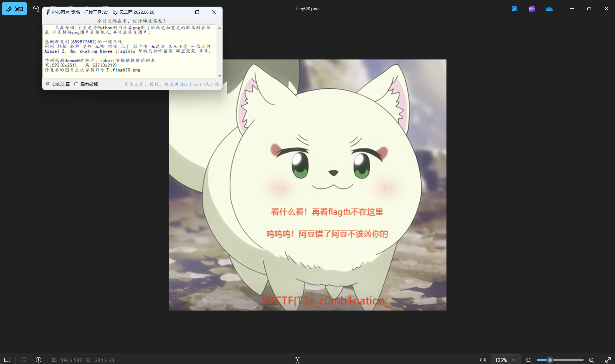Open the Clipchamp video editor icon

click(x=532, y=9)
